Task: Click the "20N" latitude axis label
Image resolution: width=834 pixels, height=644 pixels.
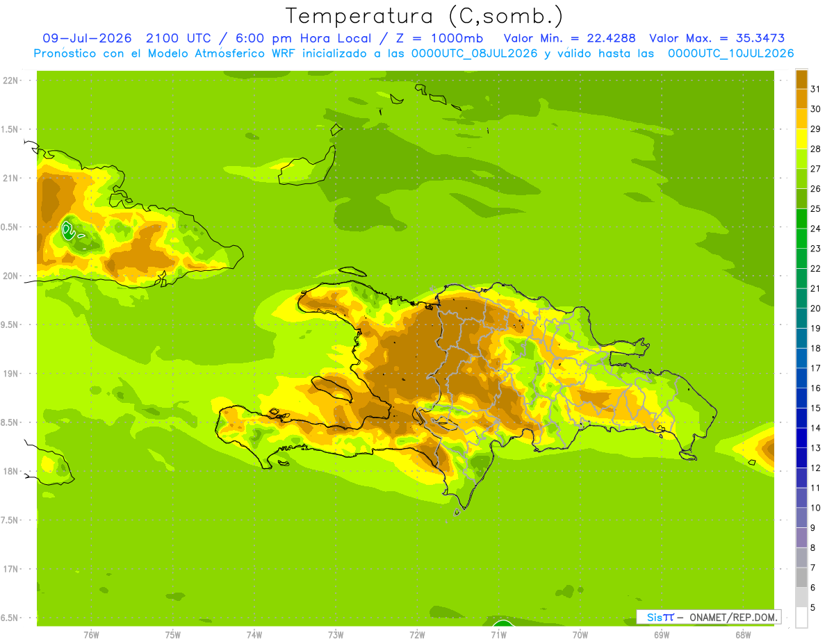Action: [10, 276]
